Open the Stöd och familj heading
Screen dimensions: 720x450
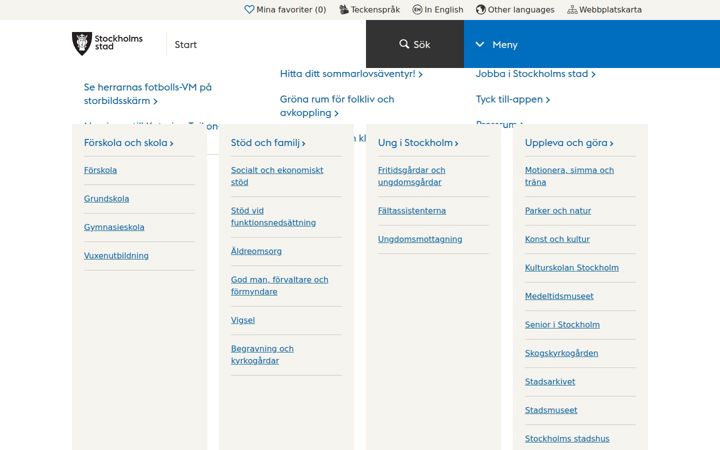pyautogui.click(x=268, y=143)
